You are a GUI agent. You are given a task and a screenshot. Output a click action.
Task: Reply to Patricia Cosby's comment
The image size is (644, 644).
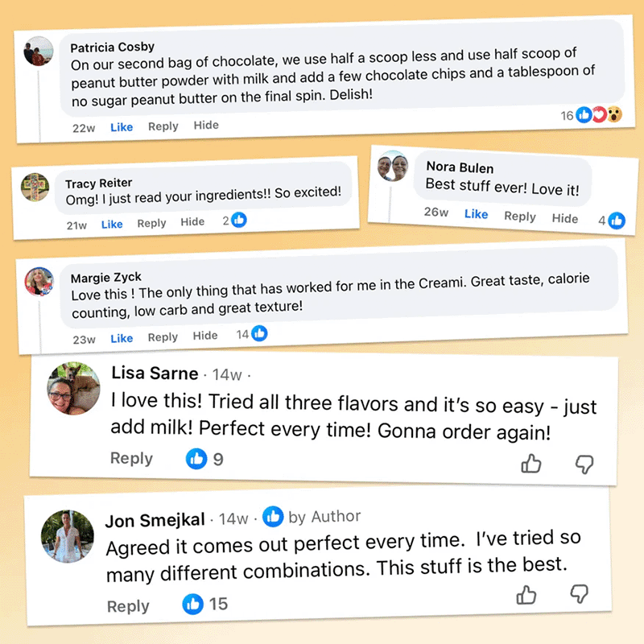[163, 126]
